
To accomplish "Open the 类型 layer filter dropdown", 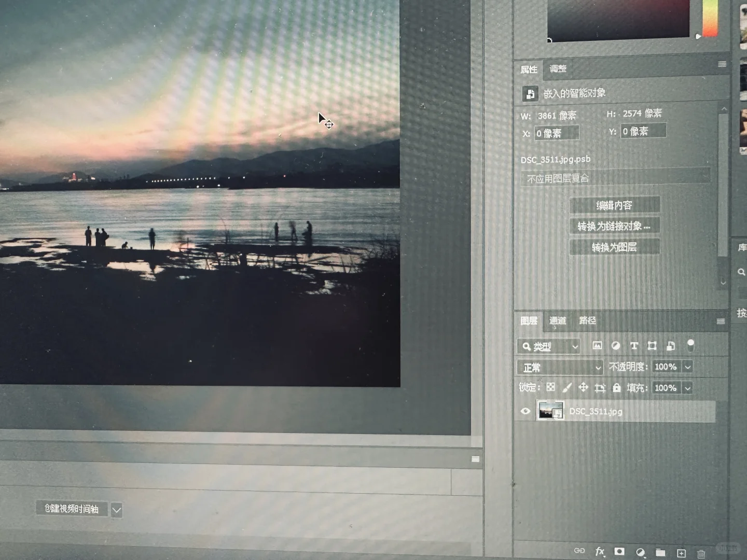I will [549, 346].
